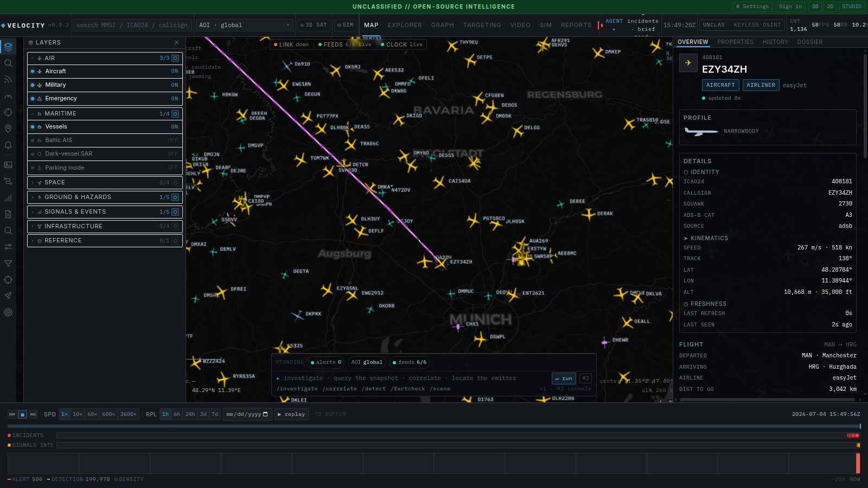Open the date picker calendar icon
The height and width of the screenshot is (488, 868).
click(x=265, y=414)
